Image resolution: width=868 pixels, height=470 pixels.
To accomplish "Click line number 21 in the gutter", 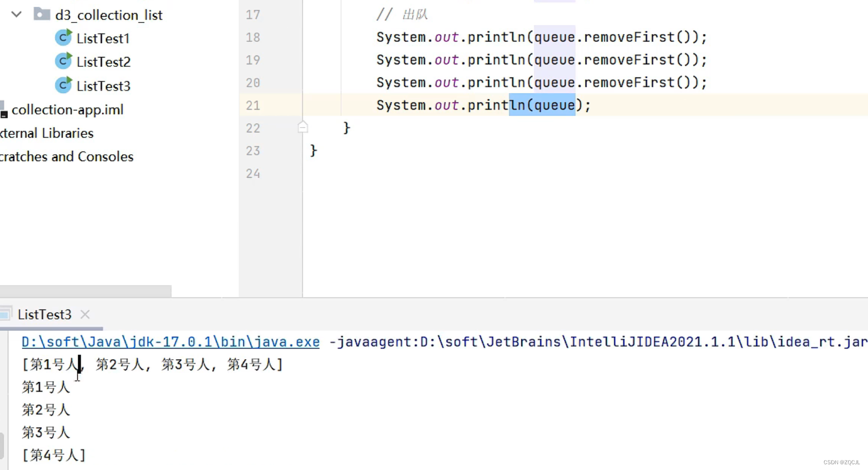I will click(x=253, y=105).
